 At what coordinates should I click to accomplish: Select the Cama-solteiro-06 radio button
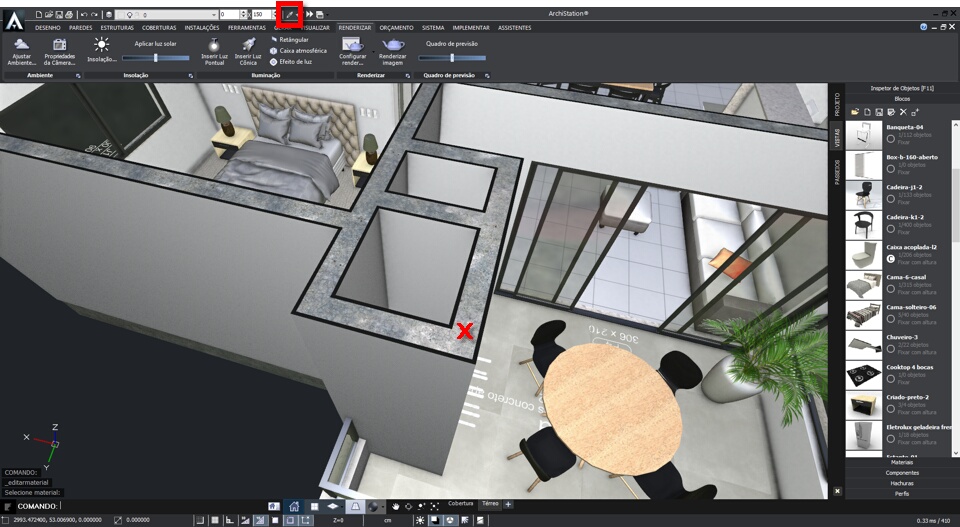click(891, 318)
